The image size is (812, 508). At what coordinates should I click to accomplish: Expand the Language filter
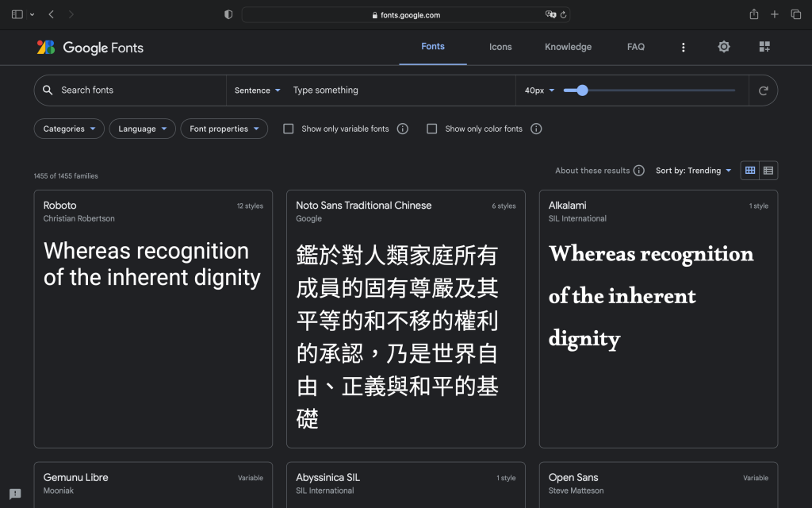click(x=143, y=129)
